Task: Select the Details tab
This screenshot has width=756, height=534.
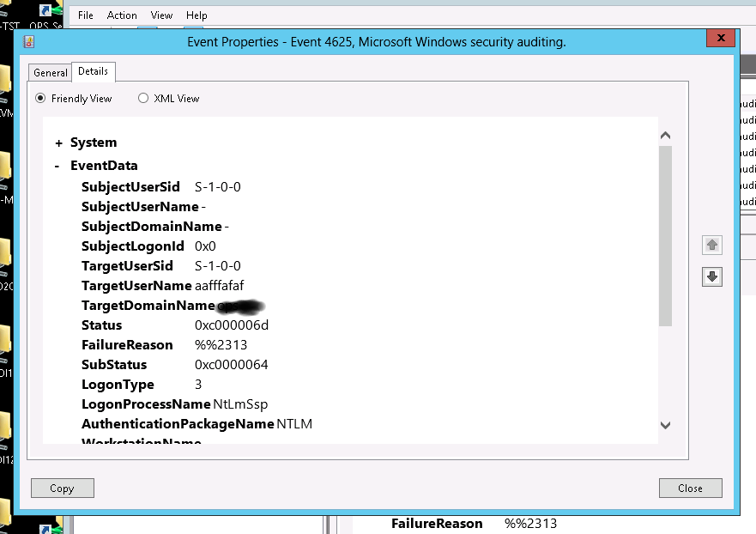Action: [x=93, y=71]
